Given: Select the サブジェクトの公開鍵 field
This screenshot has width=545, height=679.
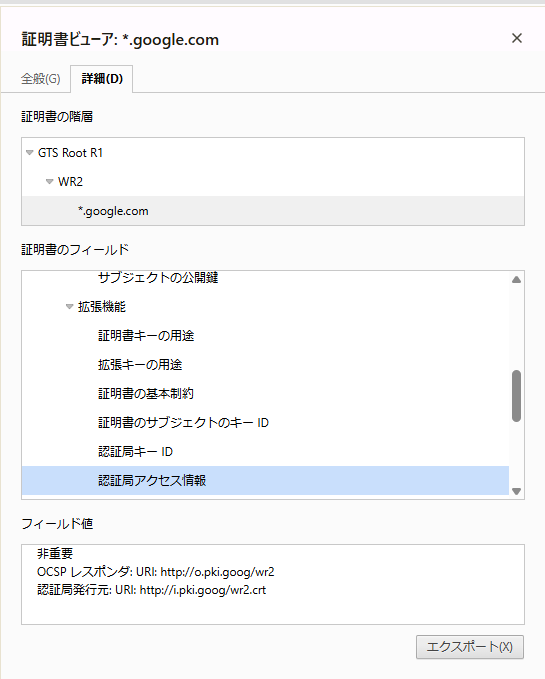Looking at the screenshot, I should click(265, 277).
